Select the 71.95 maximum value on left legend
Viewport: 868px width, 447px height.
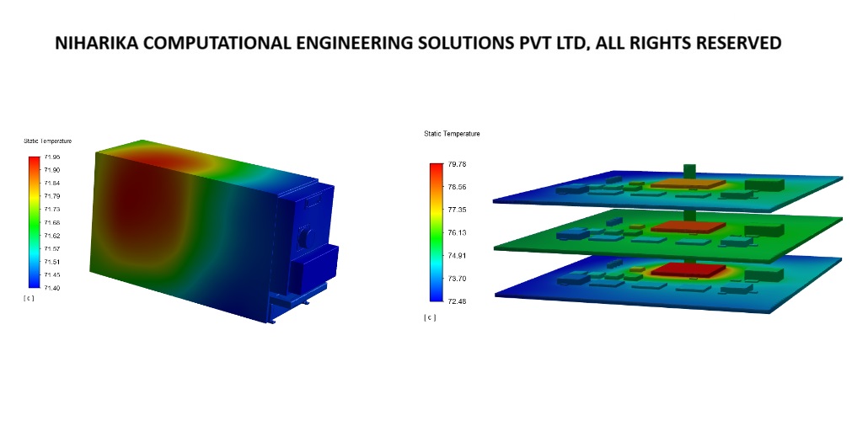52,157
